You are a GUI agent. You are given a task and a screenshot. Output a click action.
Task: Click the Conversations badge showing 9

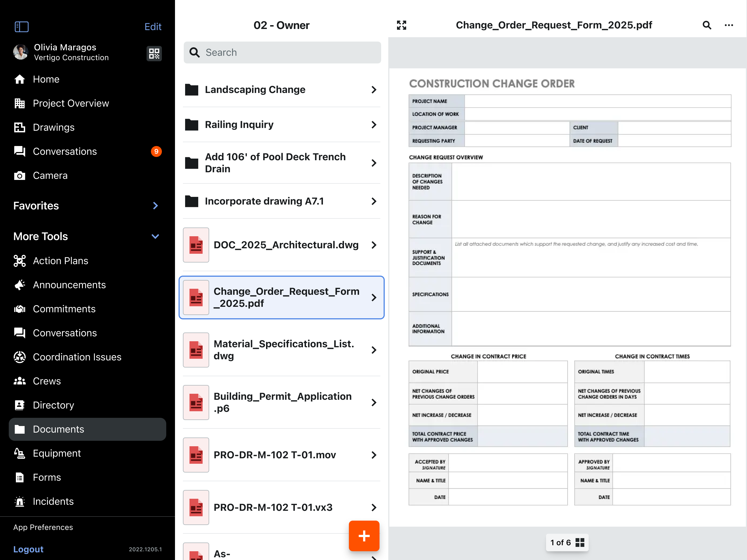(x=156, y=151)
